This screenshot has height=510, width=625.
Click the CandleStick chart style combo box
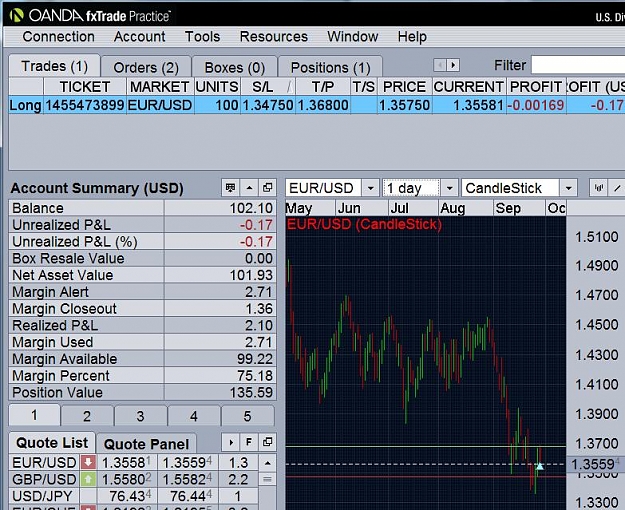(x=519, y=188)
